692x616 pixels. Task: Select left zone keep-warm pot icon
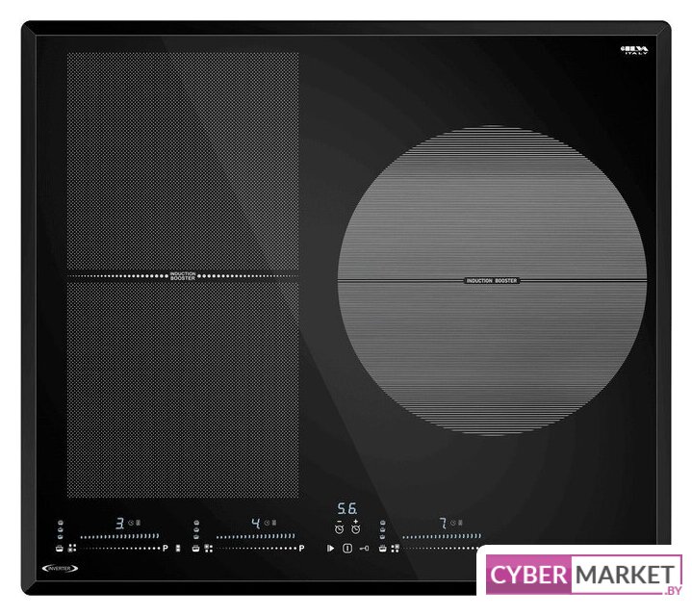click(x=60, y=549)
